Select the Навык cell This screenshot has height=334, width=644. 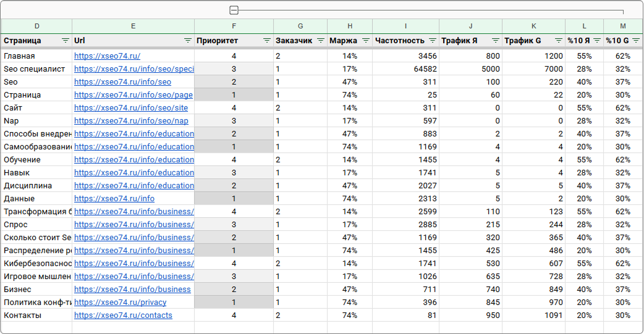(37, 173)
